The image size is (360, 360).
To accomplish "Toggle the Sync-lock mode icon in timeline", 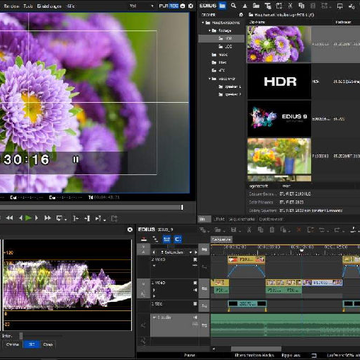I will [155, 239].
